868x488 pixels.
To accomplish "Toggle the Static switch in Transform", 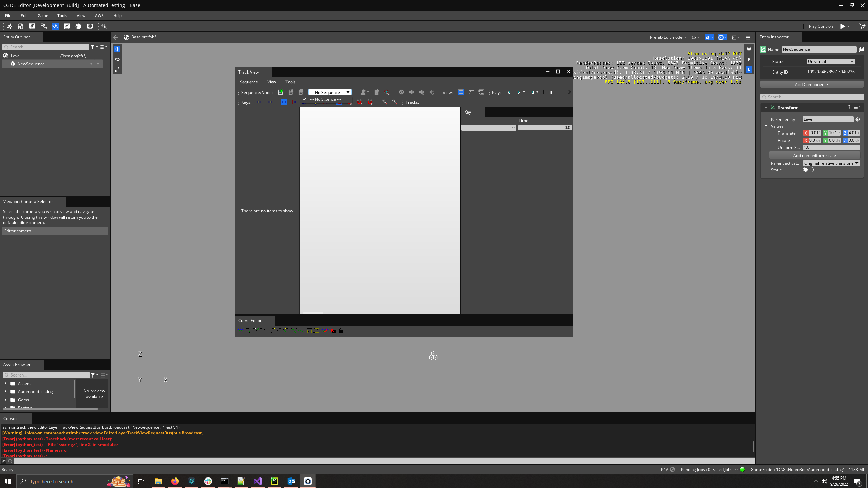I will (x=808, y=170).
